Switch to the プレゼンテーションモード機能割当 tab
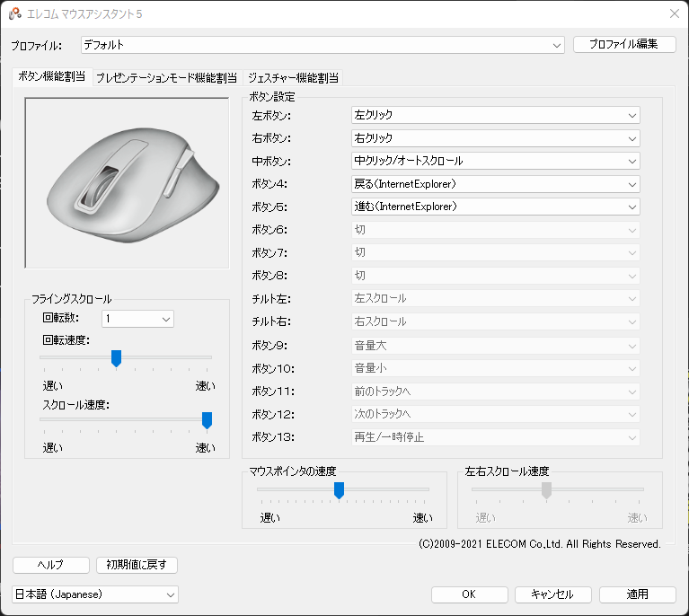Screen dimensions: 689x616 [166, 78]
